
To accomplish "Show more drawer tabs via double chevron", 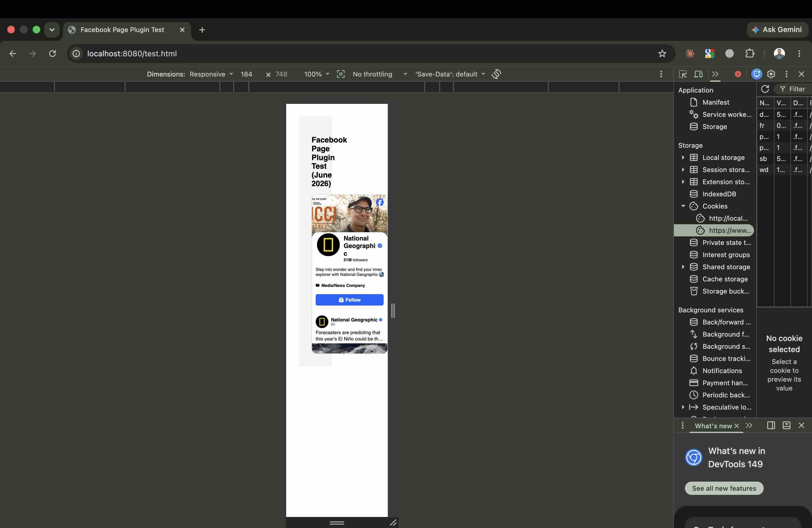I will coord(749,425).
